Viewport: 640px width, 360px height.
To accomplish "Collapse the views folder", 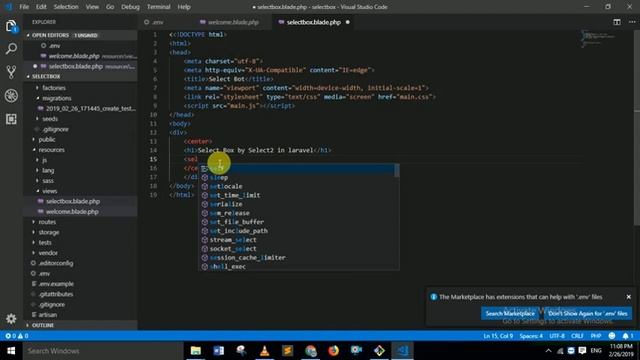I will (49, 191).
